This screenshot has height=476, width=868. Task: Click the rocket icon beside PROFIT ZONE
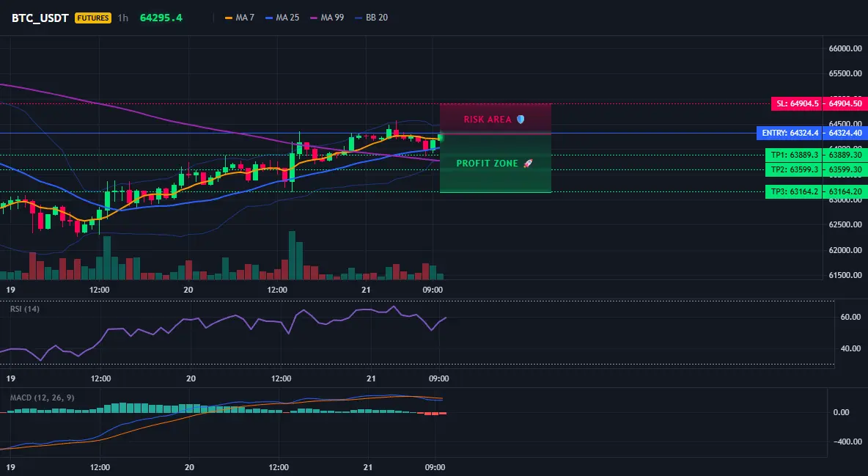[528, 164]
